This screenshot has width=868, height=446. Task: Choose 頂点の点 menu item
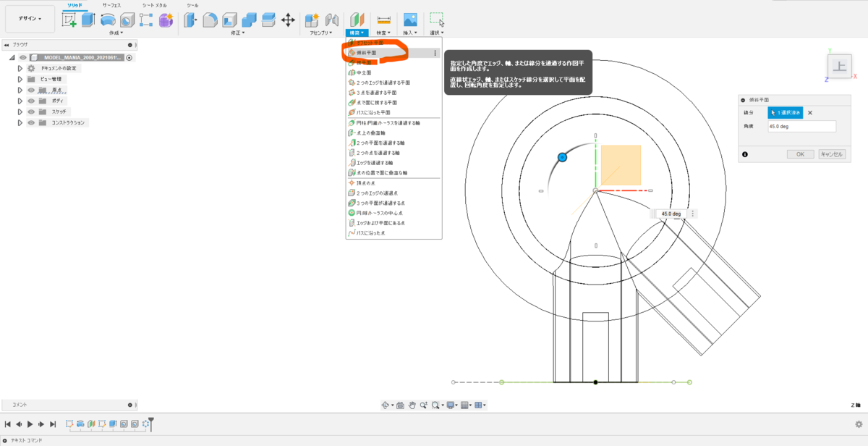pos(394,183)
